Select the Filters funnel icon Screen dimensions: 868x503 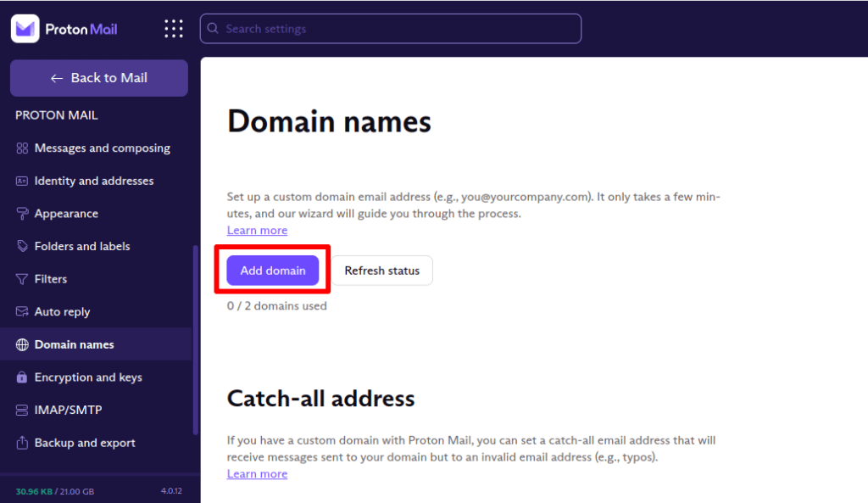20,278
